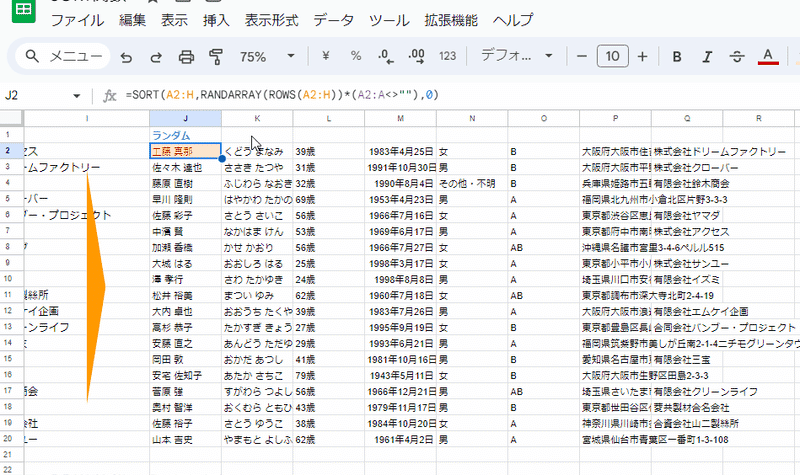
Task: Open the 編集 menu
Action: (132, 20)
